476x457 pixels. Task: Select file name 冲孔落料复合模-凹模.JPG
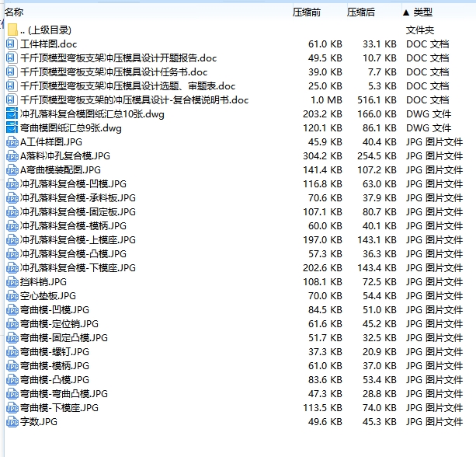[73, 184]
